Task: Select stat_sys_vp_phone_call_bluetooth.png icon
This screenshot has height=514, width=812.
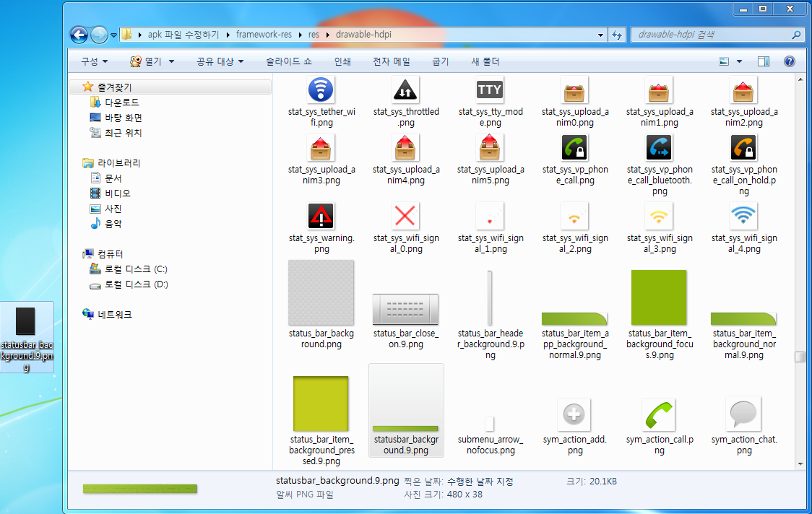Action: (x=659, y=148)
